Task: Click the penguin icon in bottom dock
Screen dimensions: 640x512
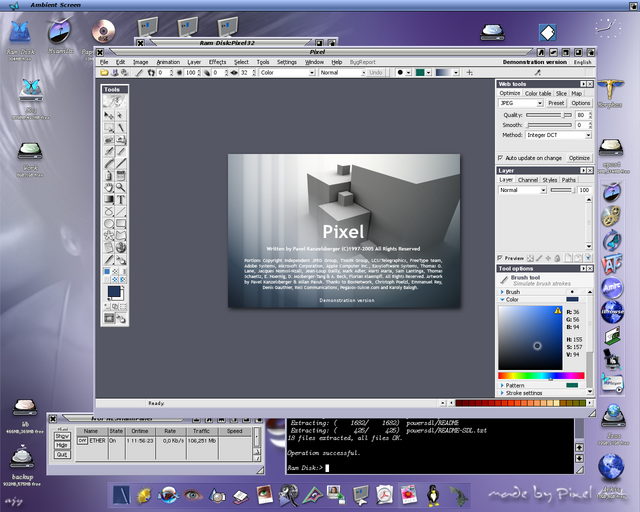Action: (433, 495)
